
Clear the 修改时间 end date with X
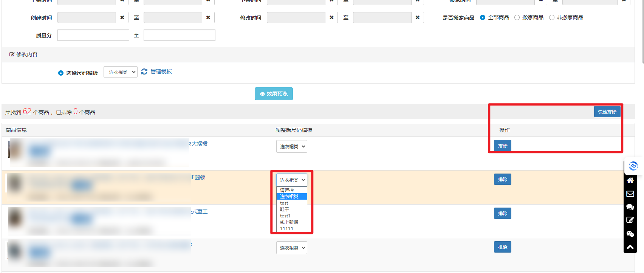(417, 17)
